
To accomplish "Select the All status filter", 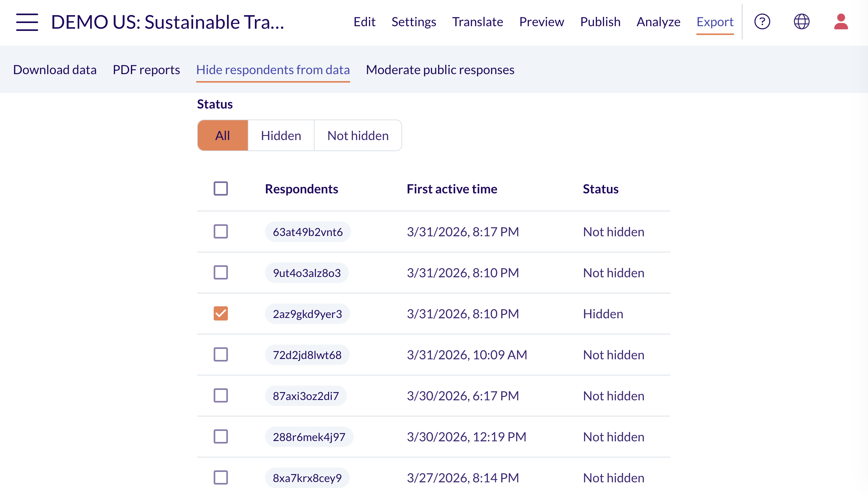I will (222, 135).
